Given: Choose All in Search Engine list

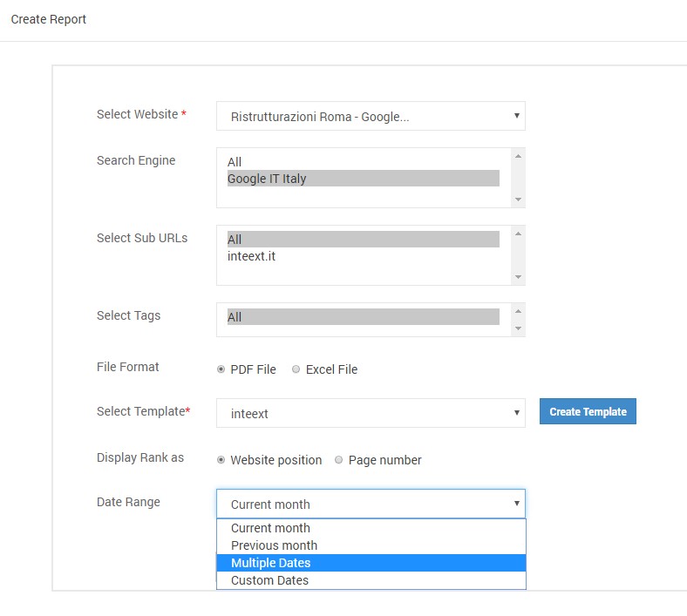Looking at the screenshot, I should (x=364, y=162).
